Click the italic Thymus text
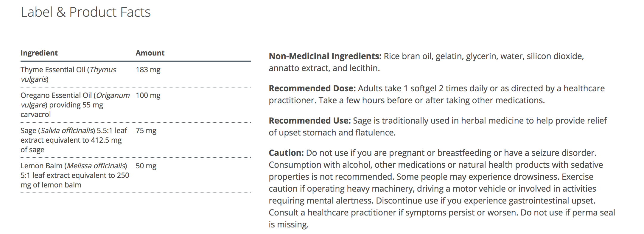The image size is (644, 234). [103, 70]
